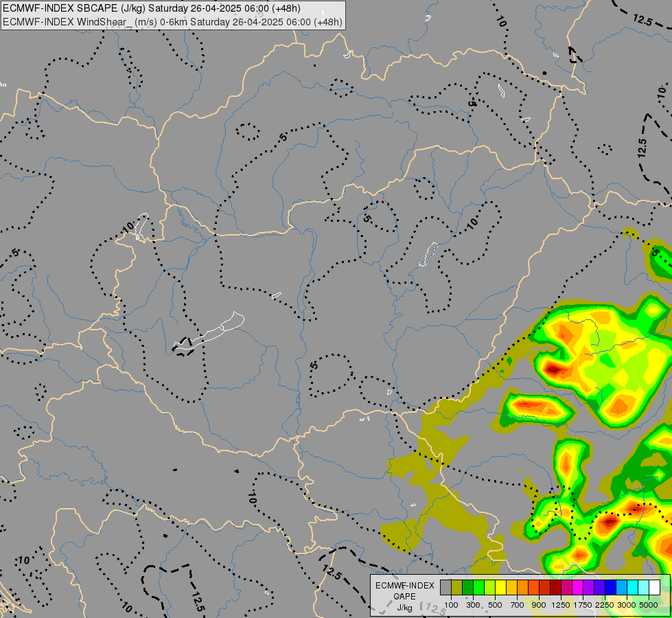
Task: Click the J/kg unit label in the legend
Action: (x=404, y=608)
